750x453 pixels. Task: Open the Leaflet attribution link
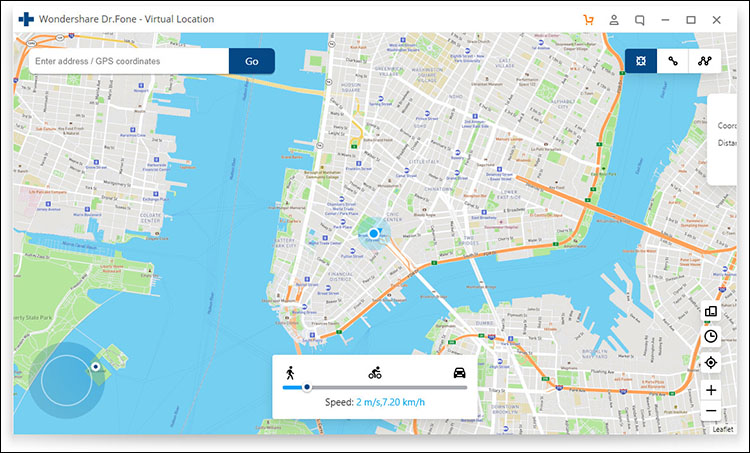[723, 430]
